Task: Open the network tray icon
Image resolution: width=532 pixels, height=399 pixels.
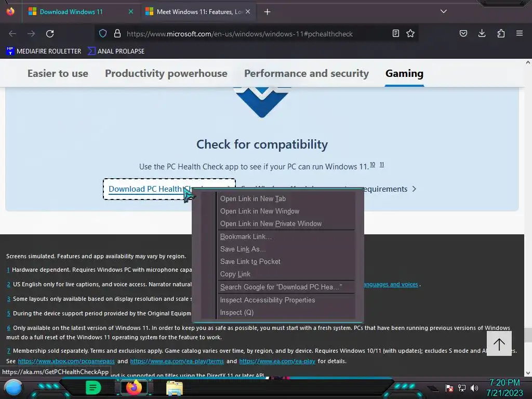Action: (462, 388)
